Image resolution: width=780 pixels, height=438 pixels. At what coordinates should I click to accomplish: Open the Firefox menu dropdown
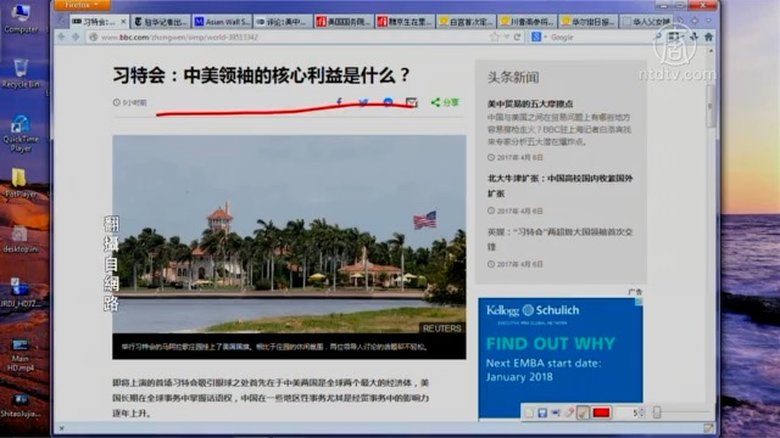click(83, 5)
